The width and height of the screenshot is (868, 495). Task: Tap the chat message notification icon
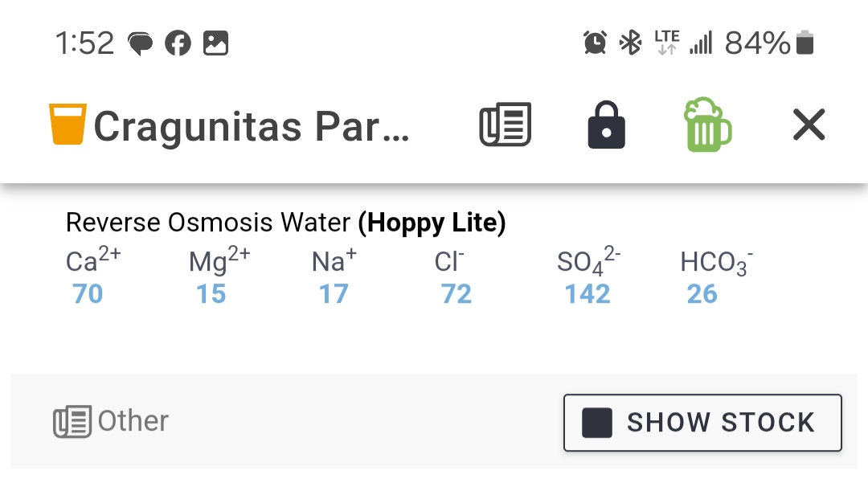tap(140, 43)
